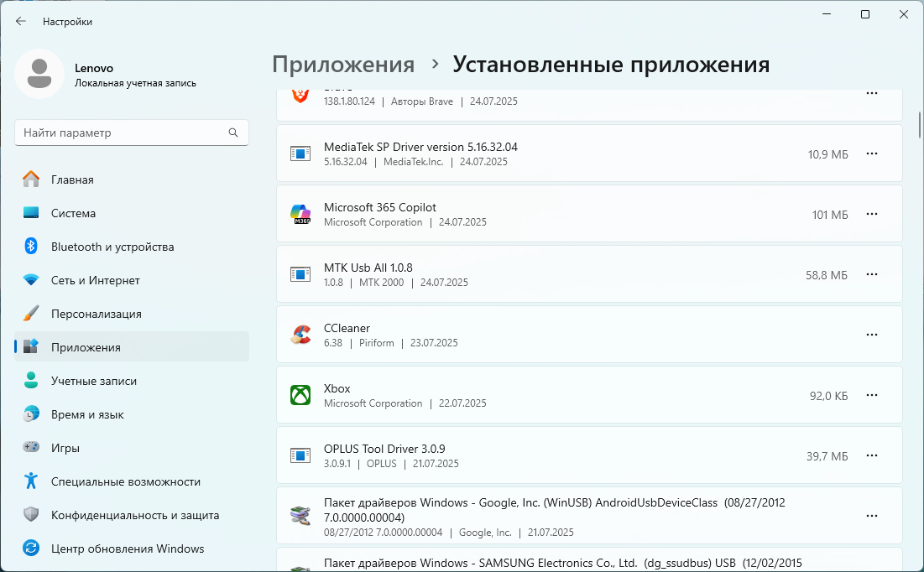Click the MediaTek SP Driver version title
The image size is (924, 572).
[x=420, y=147]
